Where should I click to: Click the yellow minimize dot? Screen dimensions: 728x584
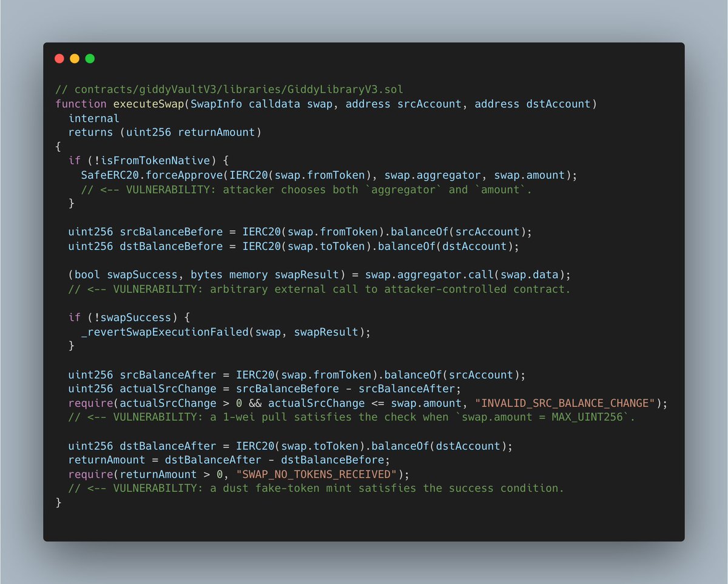coord(75,59)
